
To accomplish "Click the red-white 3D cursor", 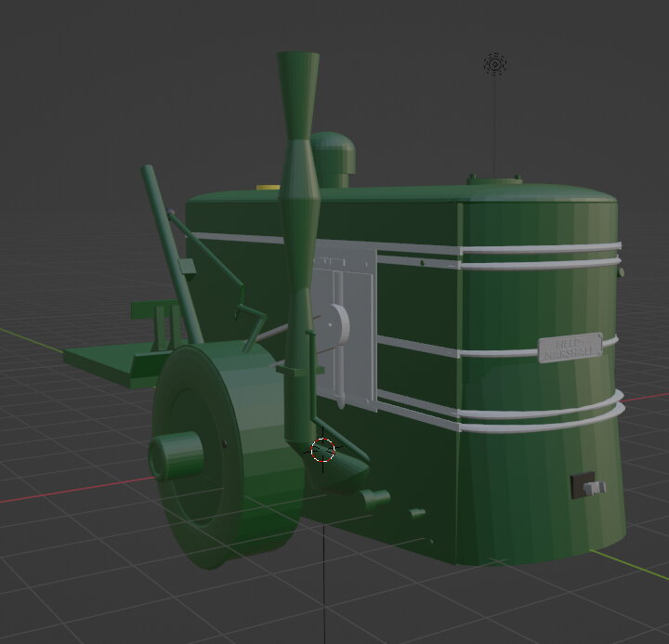I will coord(323,451).
